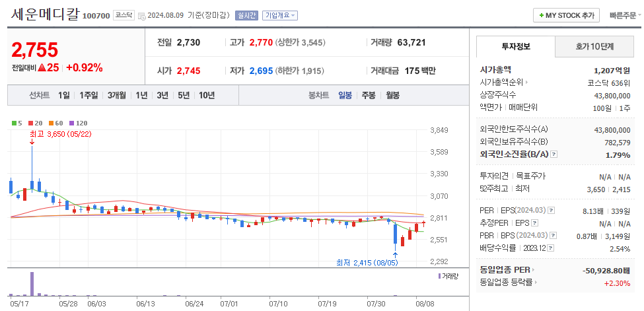Click the 시가총액순위 link

pyautogui.click(x=501, y=82)
